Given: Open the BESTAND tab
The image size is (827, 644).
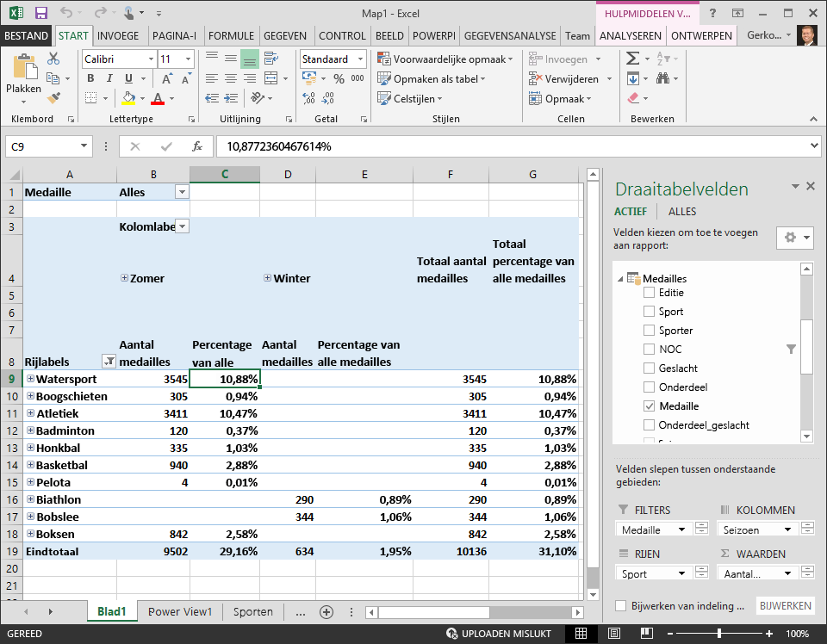Looking at the screenshot, I should [26, 36].
